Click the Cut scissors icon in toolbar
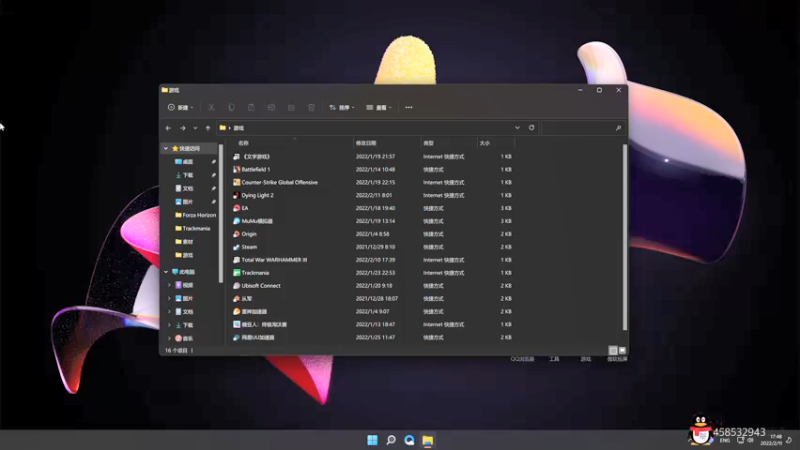Viewport: 800px width, 450px height. [x=212, y=107]
